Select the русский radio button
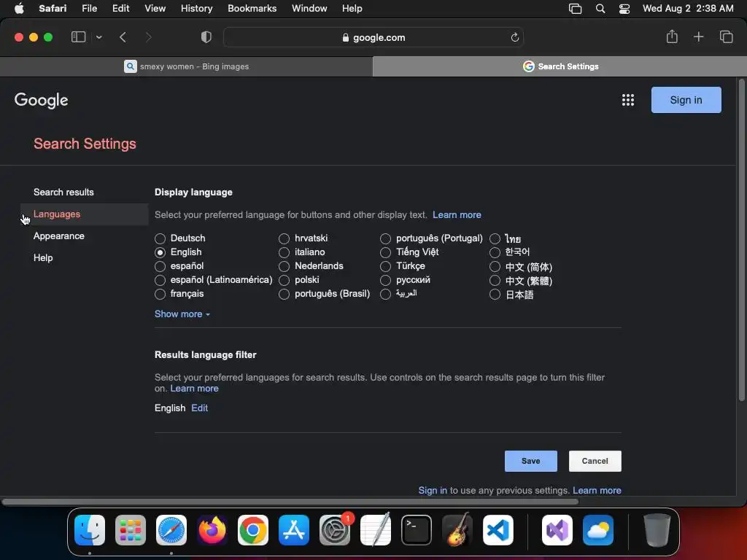This screenshot has height=560, width=747. (x=385, y=281)
